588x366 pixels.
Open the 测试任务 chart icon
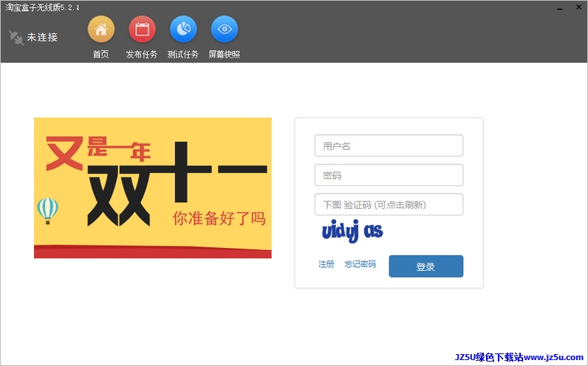(x=183, y=30)
